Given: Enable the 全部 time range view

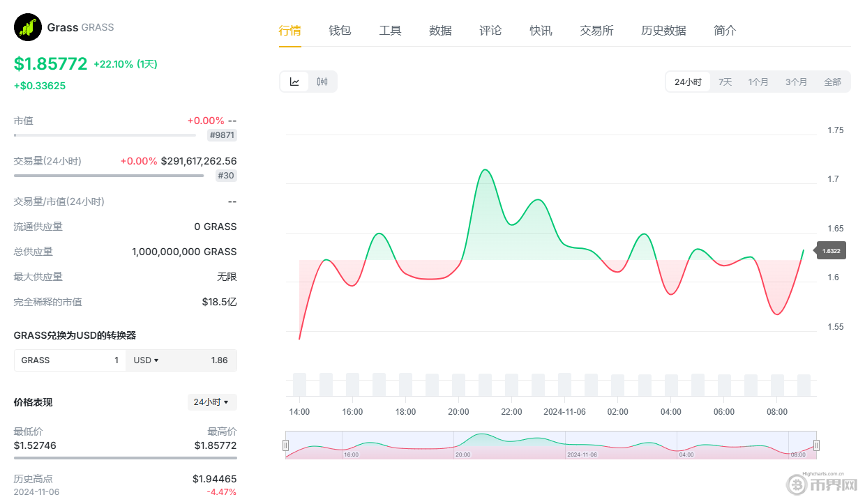Looking at the screenshot, I should [833, 81].
